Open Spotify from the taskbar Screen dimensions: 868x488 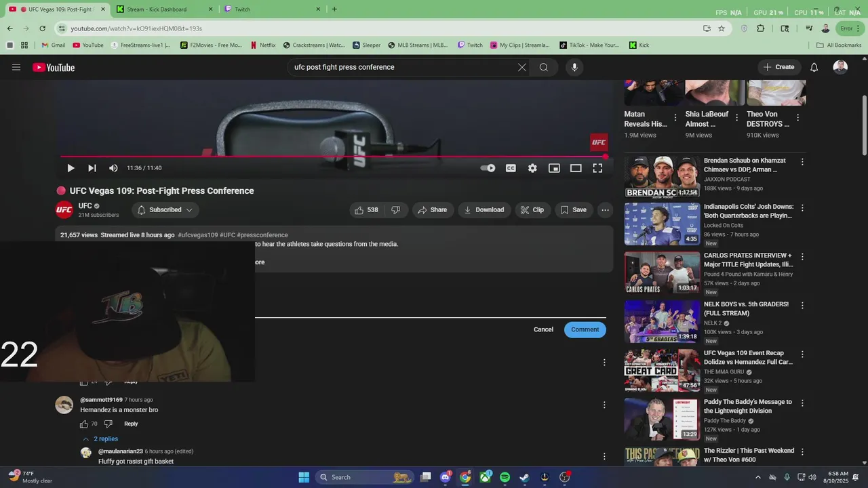point(505,477)
